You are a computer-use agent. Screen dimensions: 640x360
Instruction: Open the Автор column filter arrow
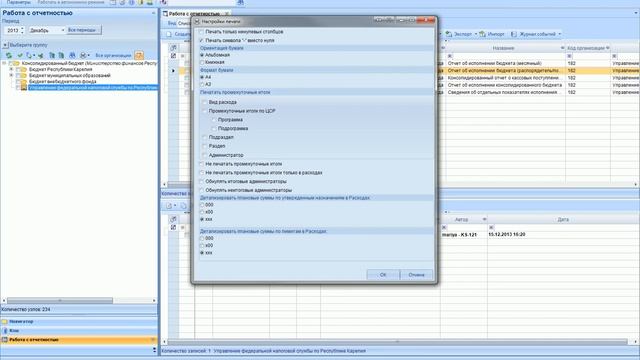(484, 220)
